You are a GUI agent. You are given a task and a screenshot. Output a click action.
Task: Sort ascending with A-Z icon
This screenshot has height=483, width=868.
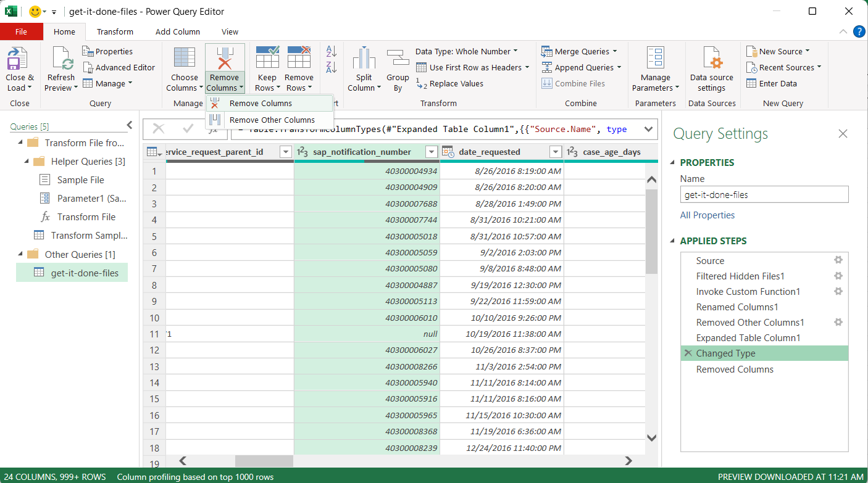pyautogui.click(x=332, y=51)
